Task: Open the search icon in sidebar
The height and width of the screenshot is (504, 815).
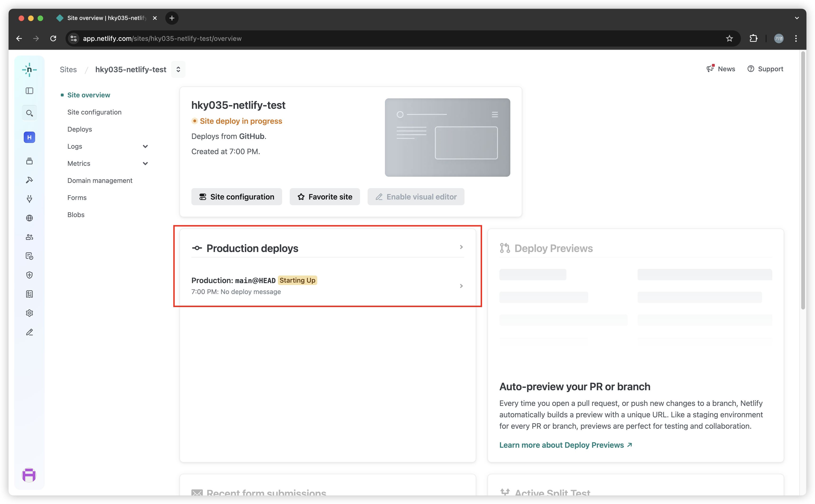Action: (x=29, y=113)
